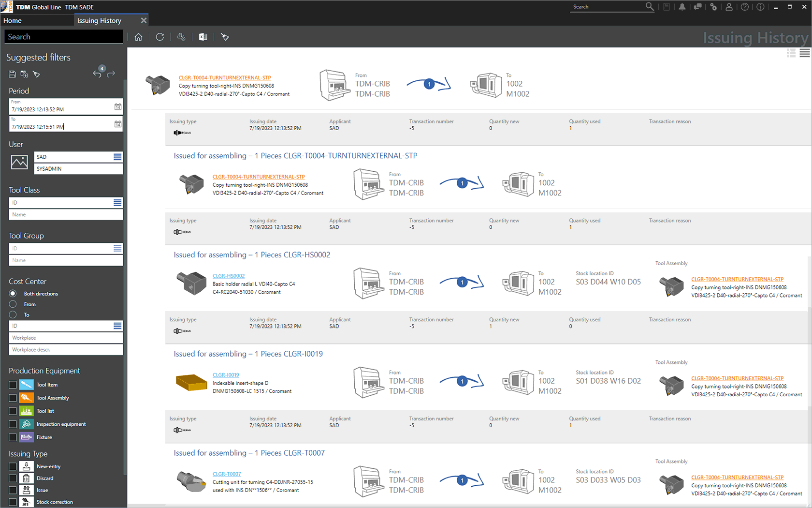Open Tool Assembly link beside CLGR-I0019
This screenshot has width=812, height=508.
click(737, 378)
